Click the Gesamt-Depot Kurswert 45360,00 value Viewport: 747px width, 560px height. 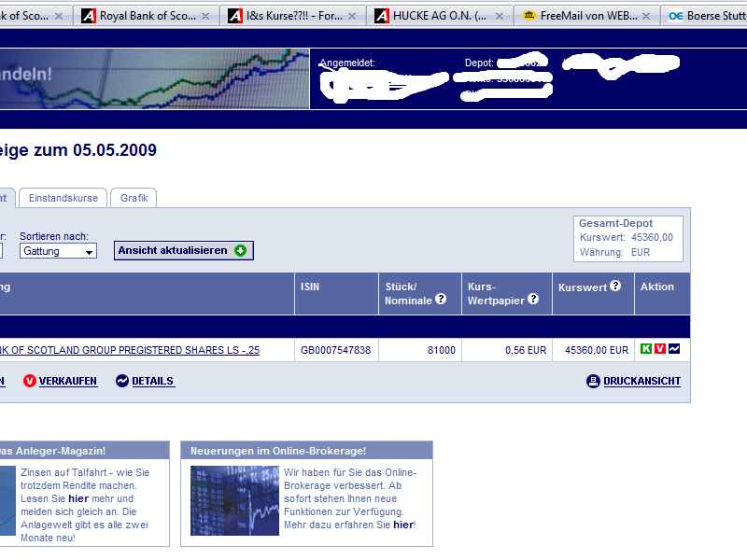coord(652,237)
